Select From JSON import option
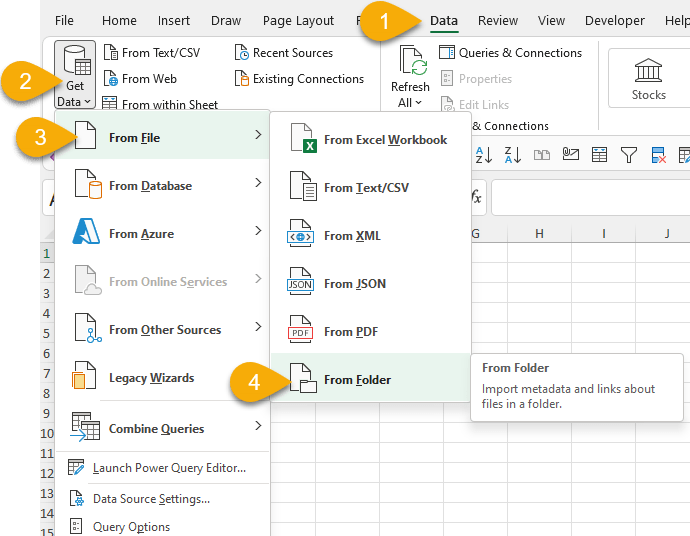 (x=354, y=284)
